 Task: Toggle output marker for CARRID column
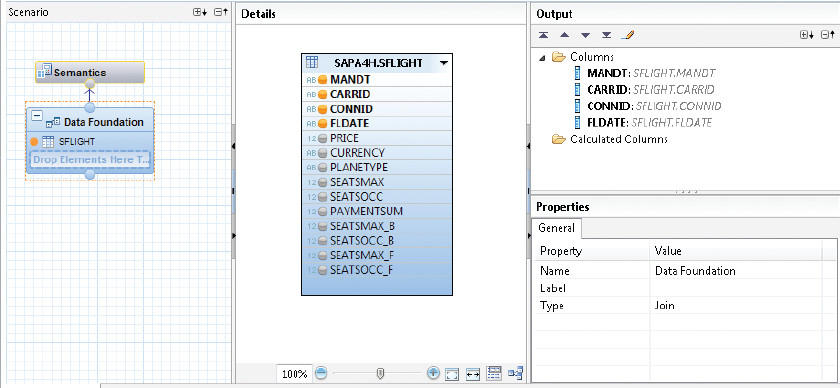click(322, 94)
